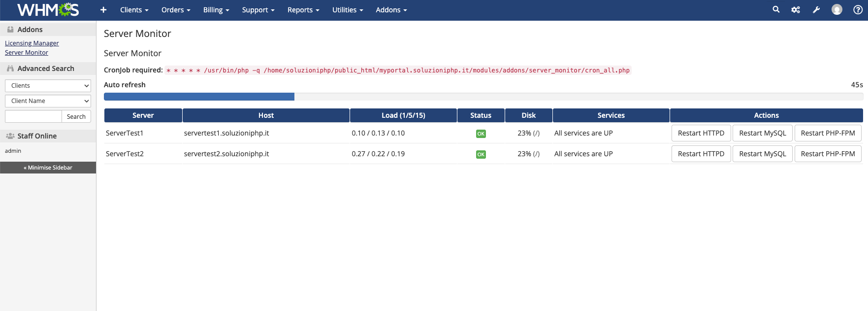Screen dimensions: 868x311
Task: Open the automation gears icon
Action: pyautogui.click(x=796, y=10)
